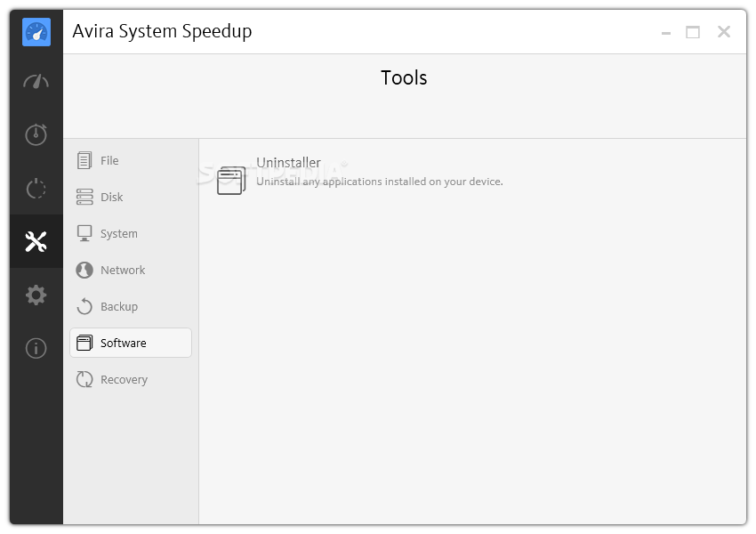The image size is (756, 534).
Task: Minimize the Avira System Speedup window
Action: (666, 33)
